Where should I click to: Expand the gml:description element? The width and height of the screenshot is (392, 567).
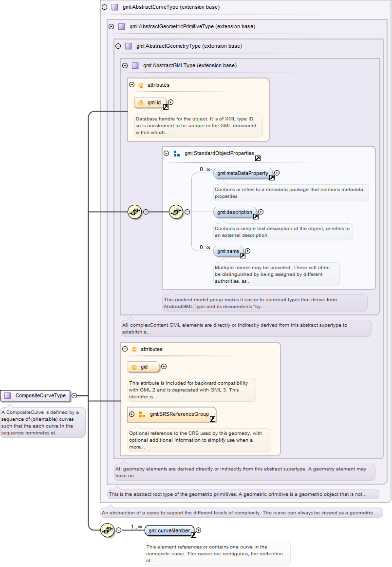261,212
